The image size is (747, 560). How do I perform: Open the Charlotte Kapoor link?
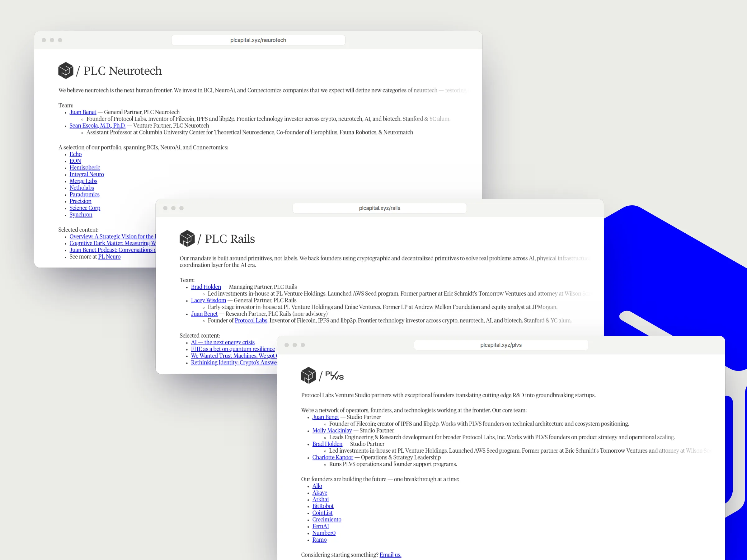pyautogui.click(x=333, y=458)
